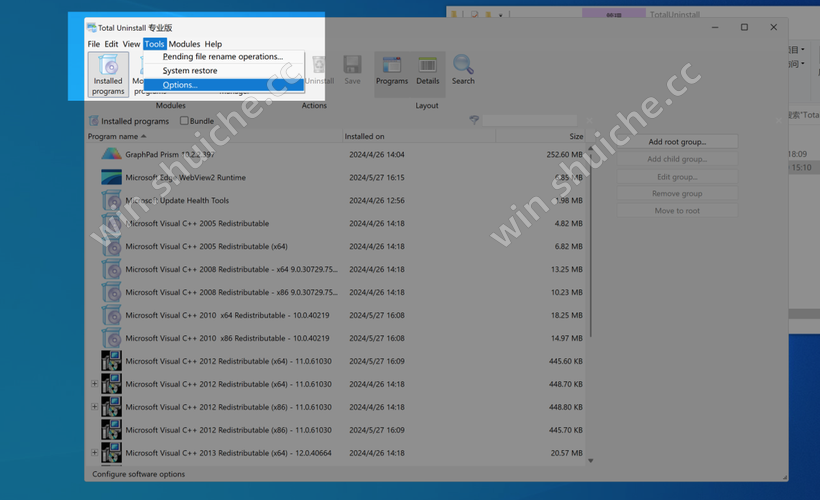820x500 pixels.
Task: Sort by the Size column header
Action: click(540, 136)
